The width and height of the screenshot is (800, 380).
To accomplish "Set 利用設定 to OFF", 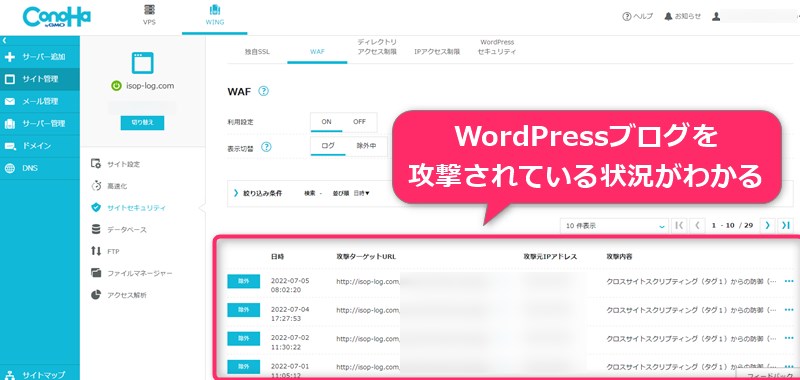I will pyautogui.click(x=360, y=122).
